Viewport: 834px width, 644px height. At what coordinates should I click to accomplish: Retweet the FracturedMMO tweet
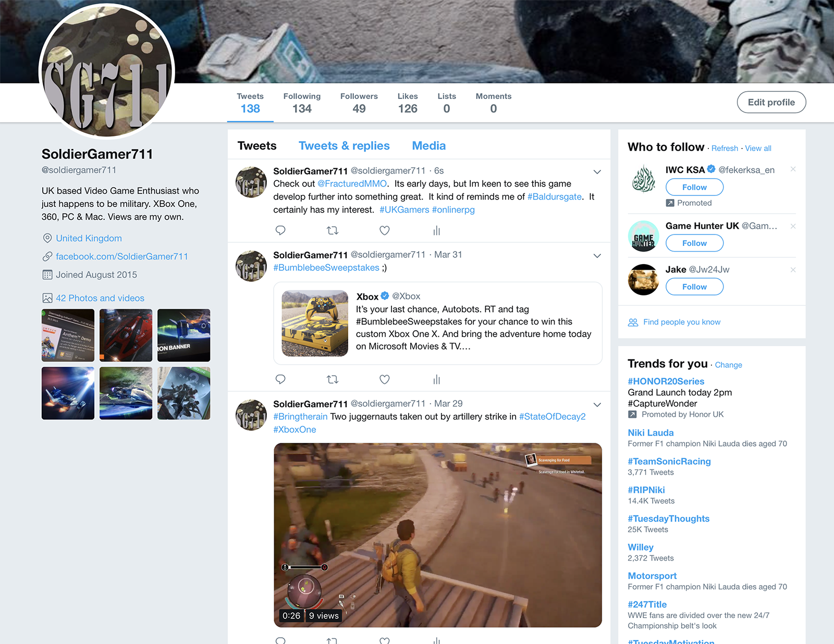pyautogui.click(x=333, y=230)
